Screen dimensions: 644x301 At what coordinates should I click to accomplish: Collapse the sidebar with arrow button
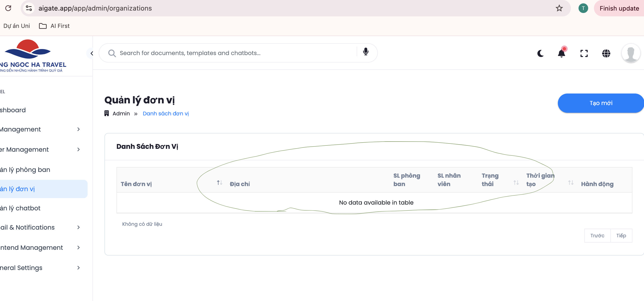click(x=91, y=53)
